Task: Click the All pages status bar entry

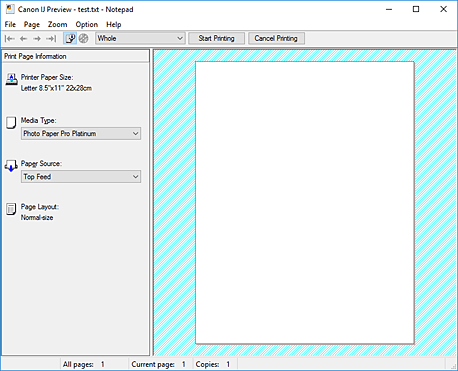Action: tap(94, 364)
